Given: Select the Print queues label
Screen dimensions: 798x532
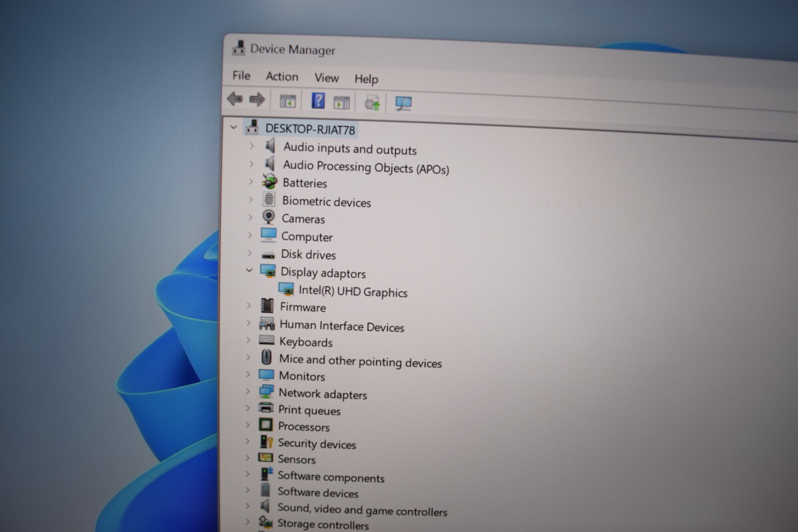Looking at the screenshot, I should point(309,410).
